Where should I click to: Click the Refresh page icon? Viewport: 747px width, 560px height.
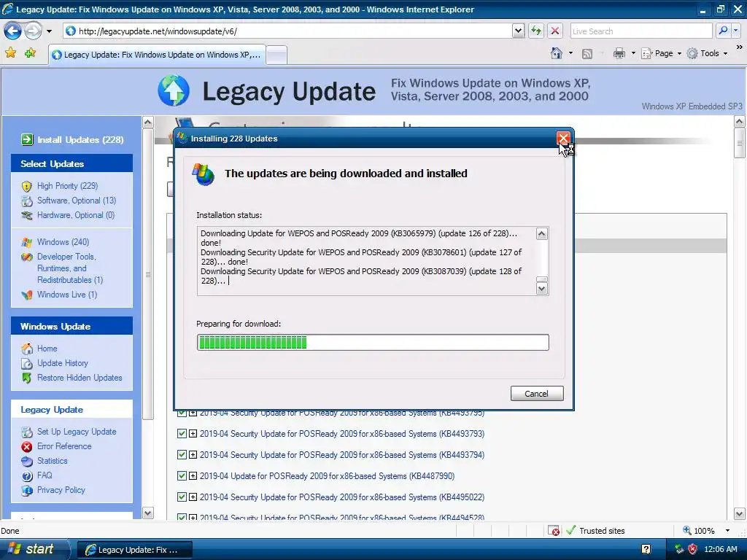coord(536,31)
